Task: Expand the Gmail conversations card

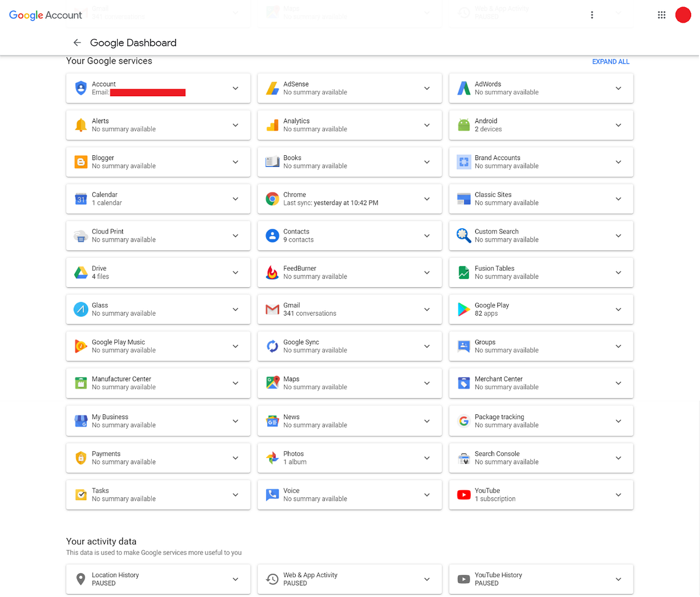Action: [x=427, y=309]
